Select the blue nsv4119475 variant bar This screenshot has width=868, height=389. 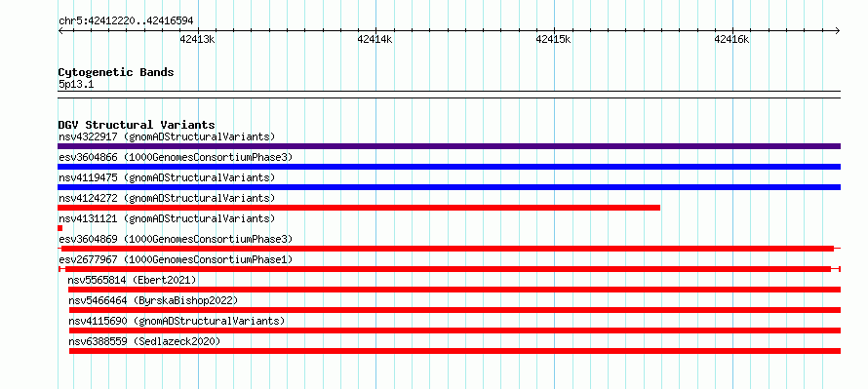pyautogui.click(x=449, y=187)
